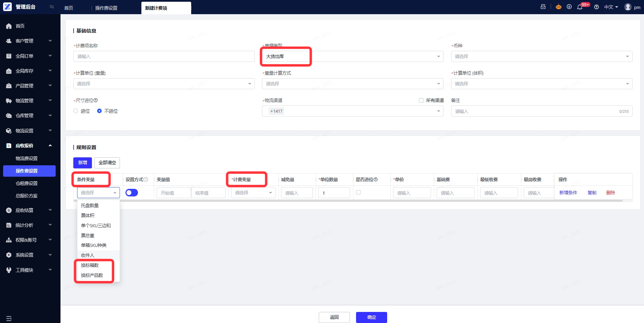
Task: Click the notification bell icon
Action: tap(580, 7)
